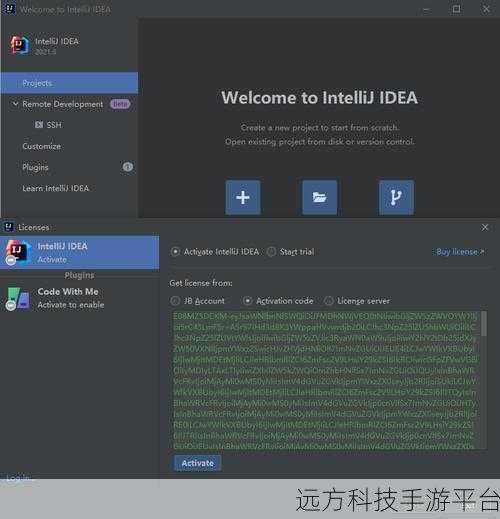Click the IntelliJ IDEA logo in Welcome sidebar
500x519 pixels.
tap(19, 45)
